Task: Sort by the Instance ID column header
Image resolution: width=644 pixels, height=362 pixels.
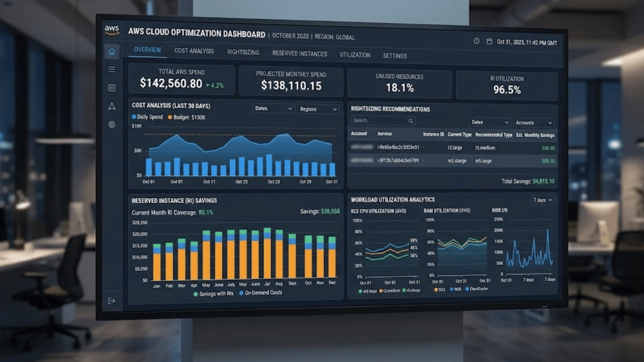Action: (x=433, y=134)
